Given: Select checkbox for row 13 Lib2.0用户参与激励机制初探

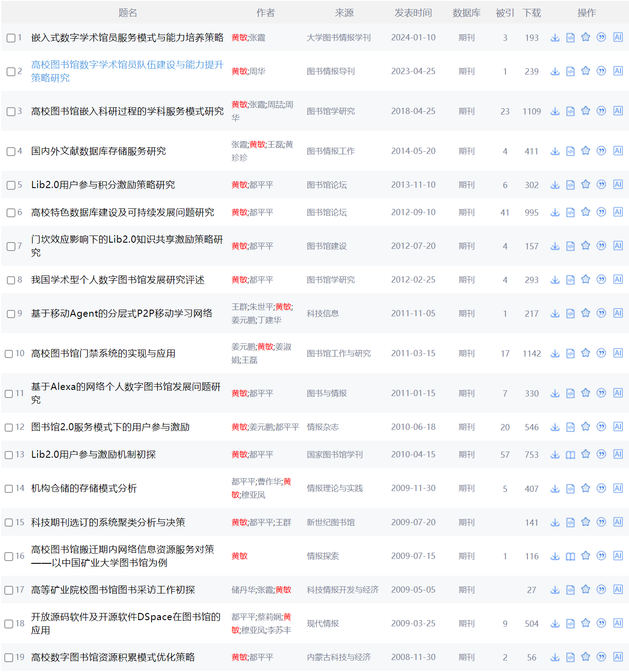Looking at the screenshot, I should (x=8, y=455).
